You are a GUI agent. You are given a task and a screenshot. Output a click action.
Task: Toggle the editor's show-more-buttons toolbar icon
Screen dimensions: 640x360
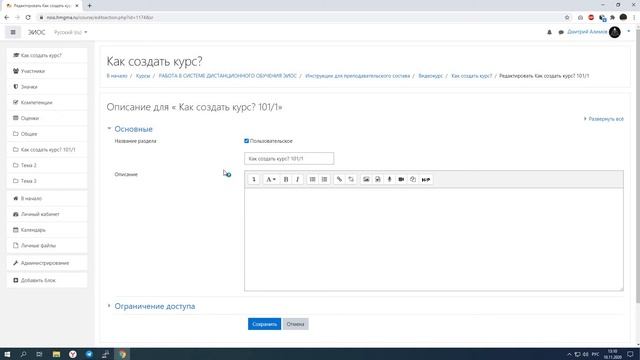coord(253,180)
